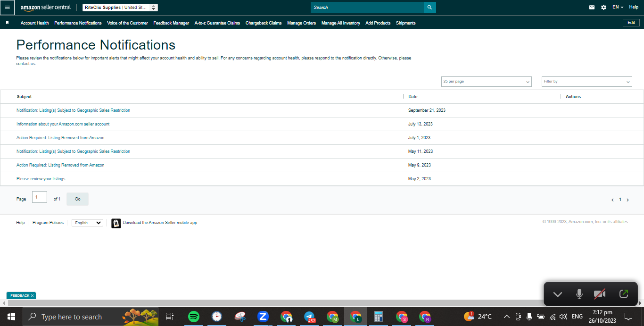Open Telegram from the taskbar

pyautogui.click(x=310, y=317)
